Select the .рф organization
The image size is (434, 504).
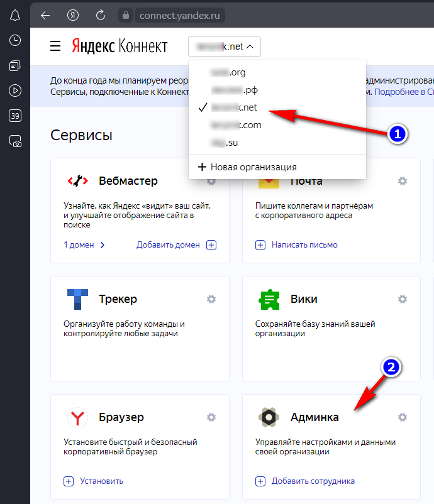[277, 90]
